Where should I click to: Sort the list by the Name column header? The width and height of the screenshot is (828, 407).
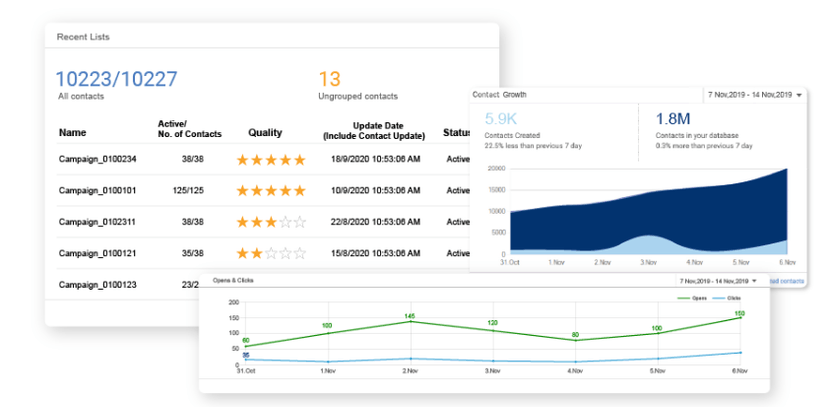[x=72, y=132]
